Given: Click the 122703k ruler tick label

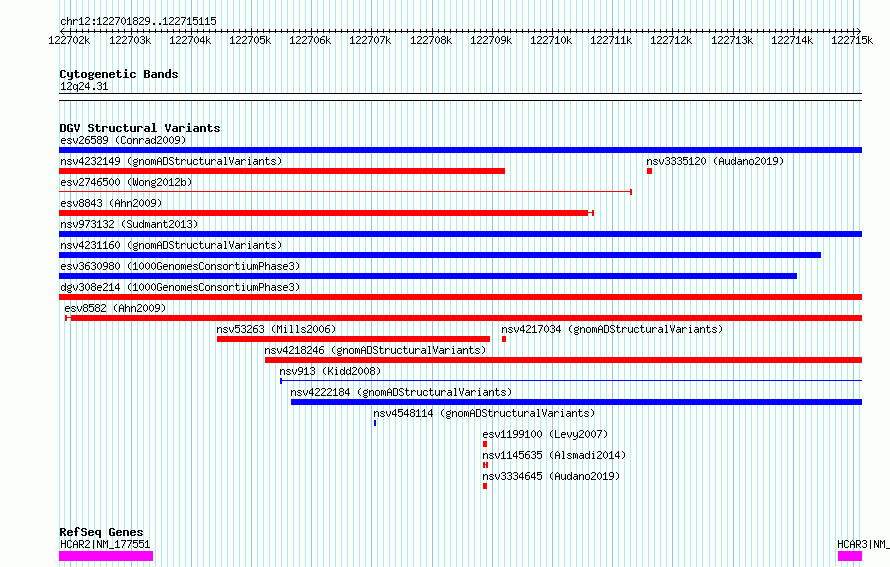Looking at the screenshot, I should (130, 40).
